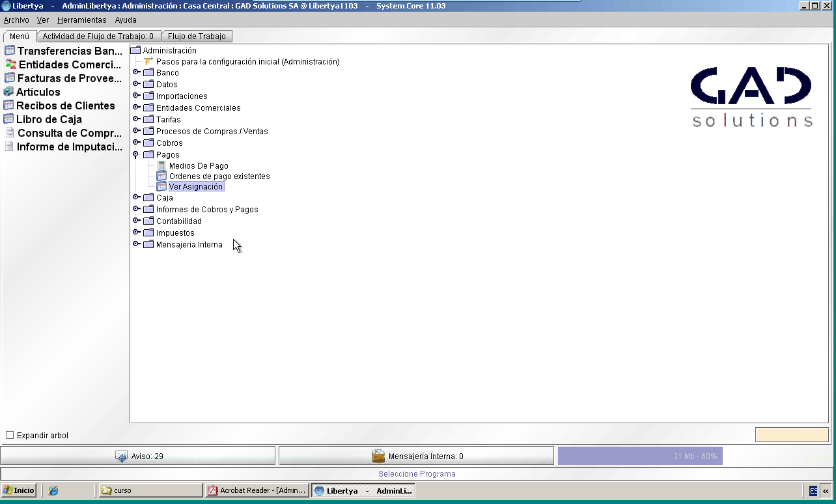Switch to the curso taskbar window
This screenshot has width=836, height=504.
point(150,490)
